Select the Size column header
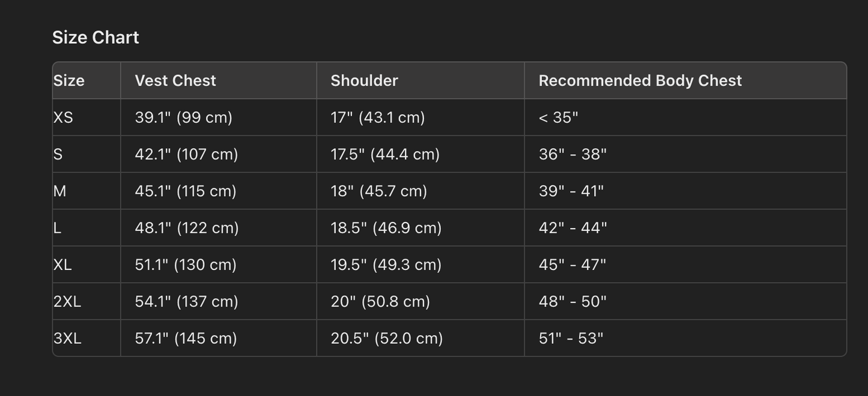 coord(69,80)
